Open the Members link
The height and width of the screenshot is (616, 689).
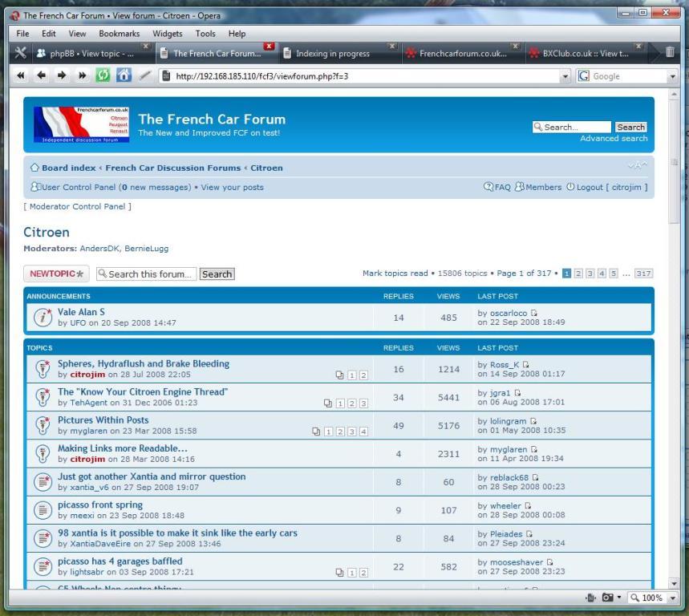pos(543,187)
